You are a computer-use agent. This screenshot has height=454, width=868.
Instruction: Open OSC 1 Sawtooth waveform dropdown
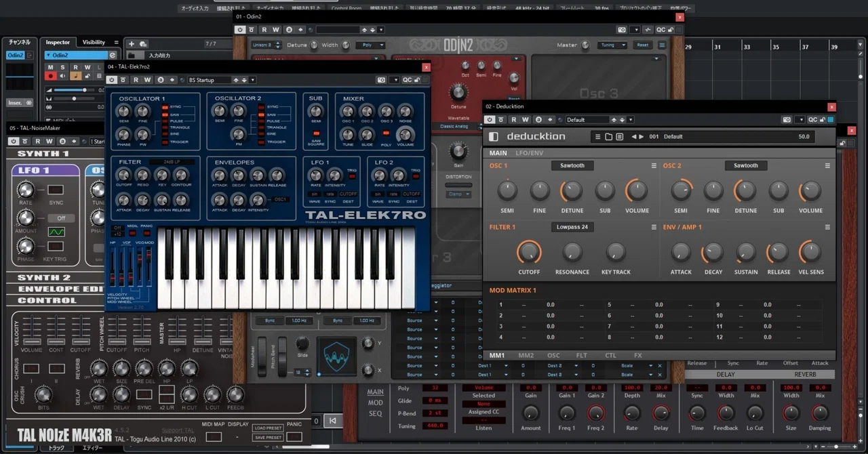coord(573,165)
